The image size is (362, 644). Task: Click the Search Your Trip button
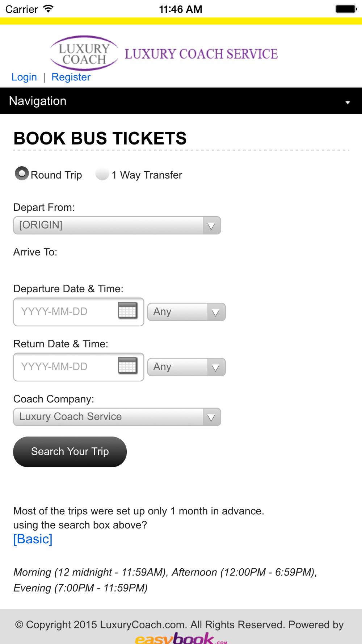pos(70,452)
